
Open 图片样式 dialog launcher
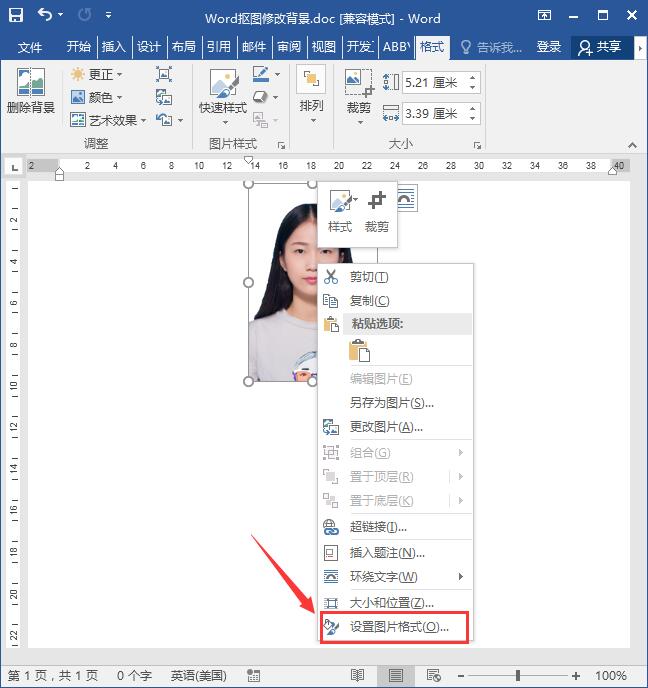281,145
